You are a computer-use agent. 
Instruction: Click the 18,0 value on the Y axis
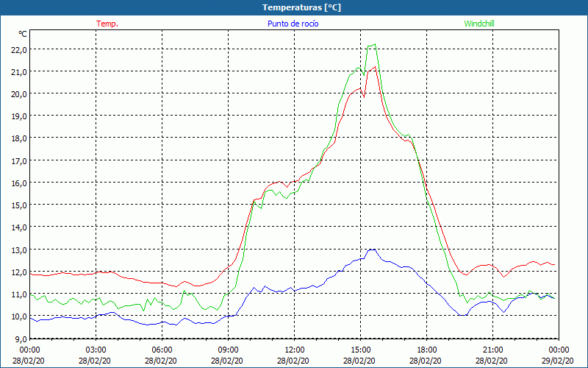click(x=19, y=138)
